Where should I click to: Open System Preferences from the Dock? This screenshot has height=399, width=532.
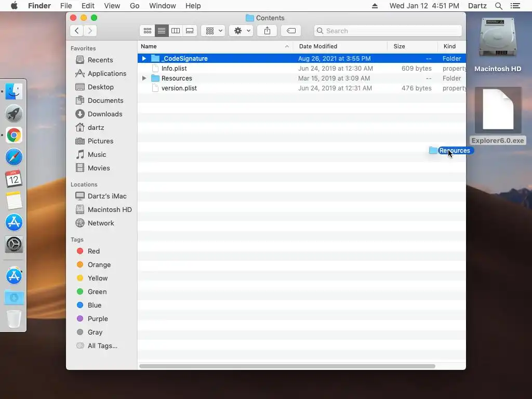14,244
